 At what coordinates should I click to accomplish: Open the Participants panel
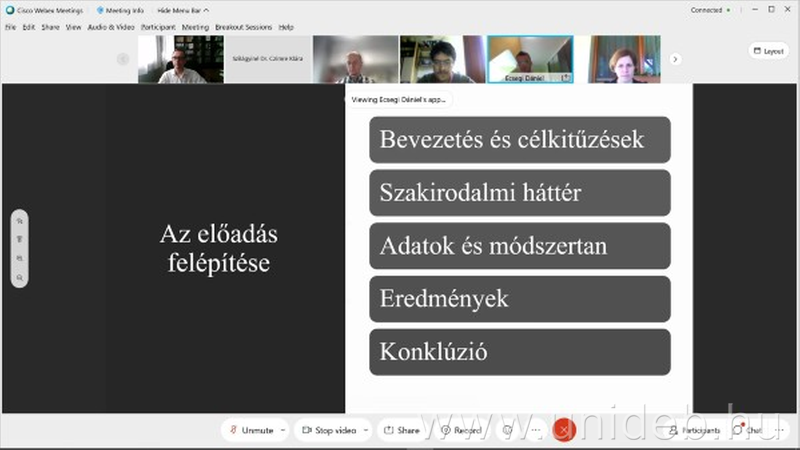[x=694, y=430]
